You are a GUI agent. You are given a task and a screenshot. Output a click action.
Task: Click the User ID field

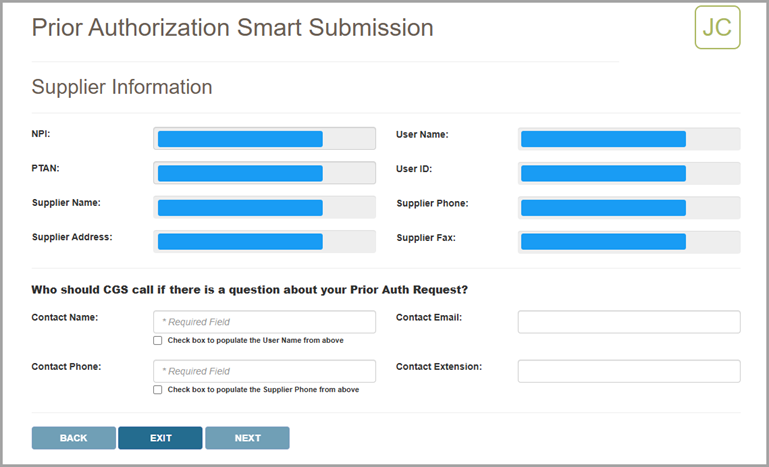[628, 173]
